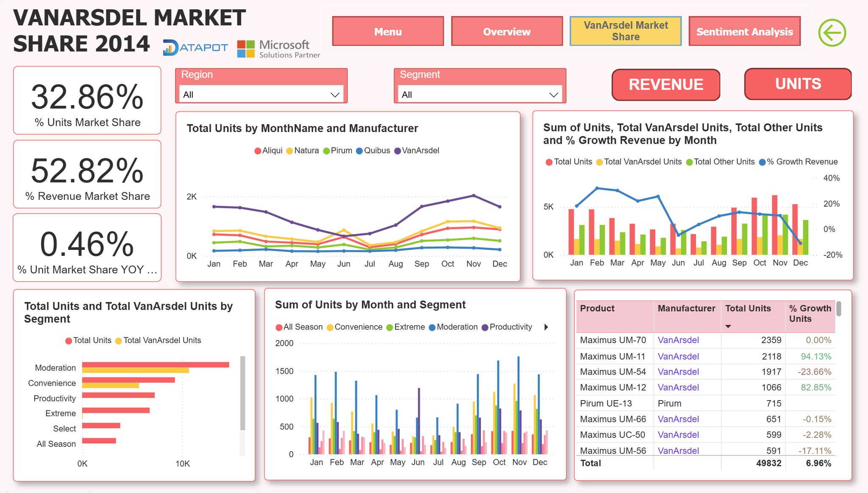868x493 pixels.
Task: Click the Datapot logo
Action: point(195,47)
